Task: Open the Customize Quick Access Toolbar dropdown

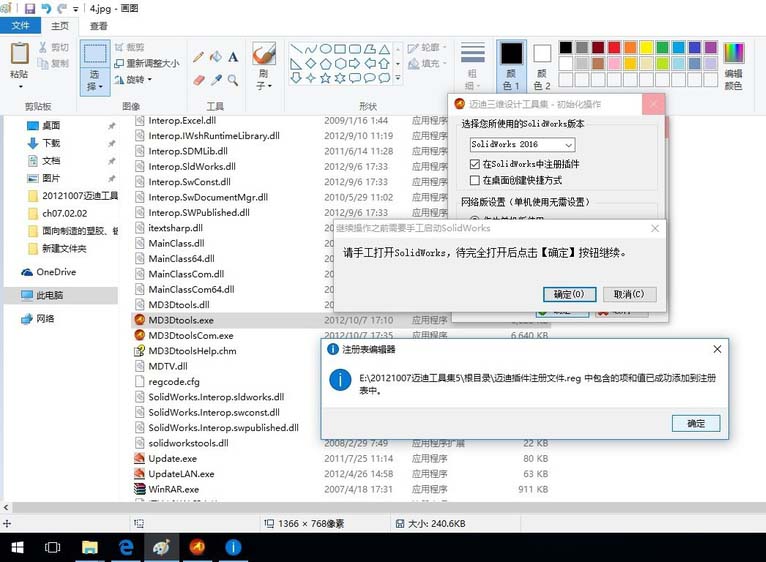Action: pos(76,9)
